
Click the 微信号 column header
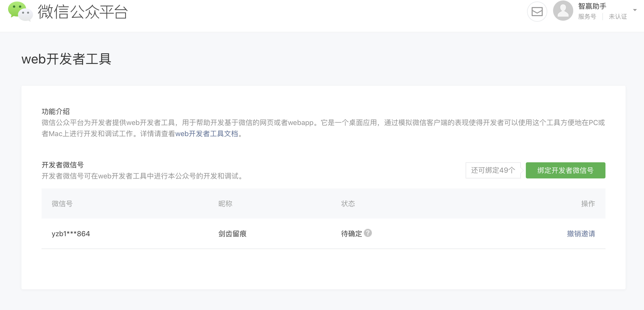(62, 204)
